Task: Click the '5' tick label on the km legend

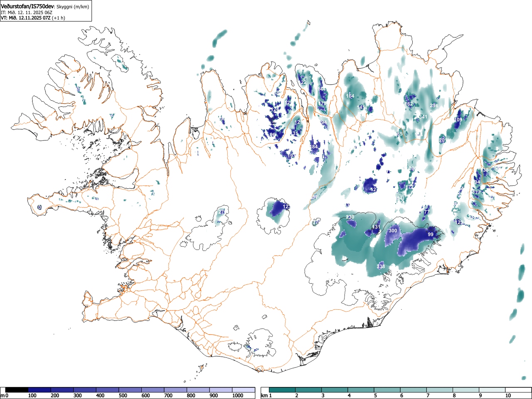Action: 375,396
